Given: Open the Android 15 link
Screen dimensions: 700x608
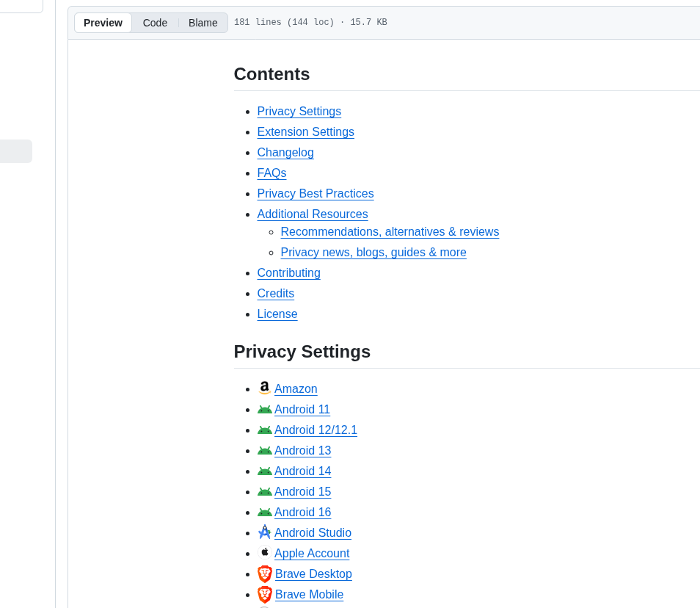Looking at the screenshot, I should pos(303,492).
